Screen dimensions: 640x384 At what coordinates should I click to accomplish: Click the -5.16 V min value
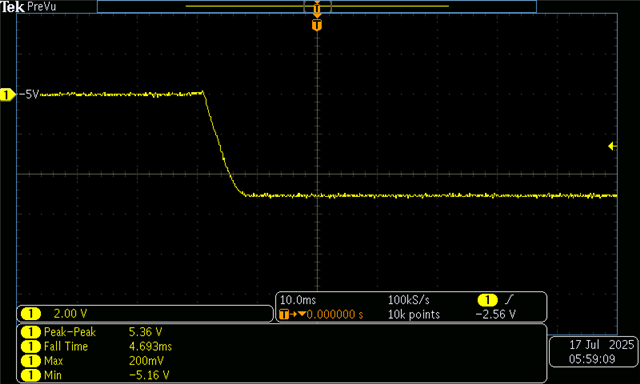[149, 375]
